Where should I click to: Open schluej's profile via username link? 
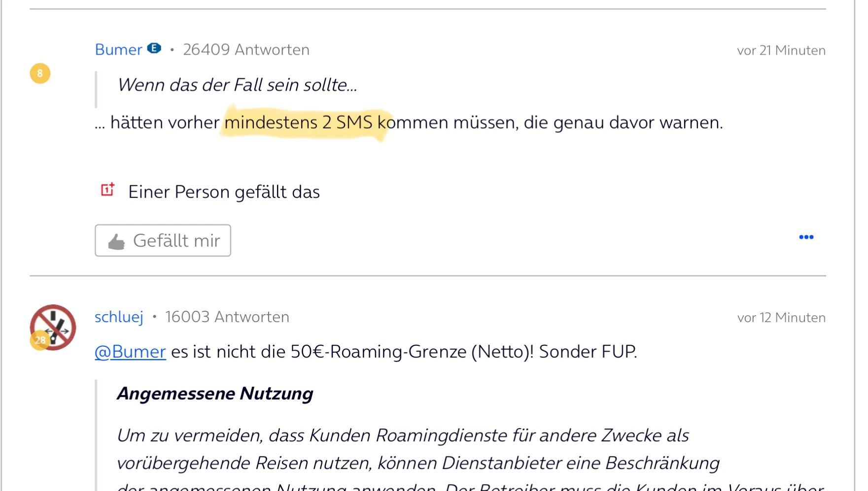(119, 317)
